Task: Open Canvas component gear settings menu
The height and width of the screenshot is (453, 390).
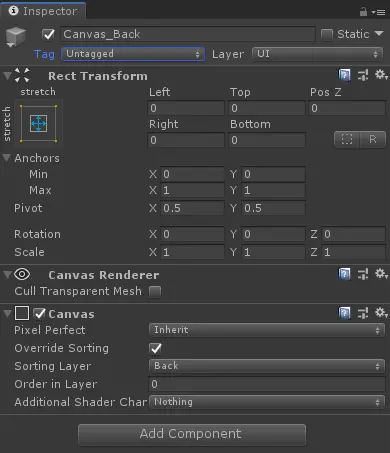Action: click(381, 313)
